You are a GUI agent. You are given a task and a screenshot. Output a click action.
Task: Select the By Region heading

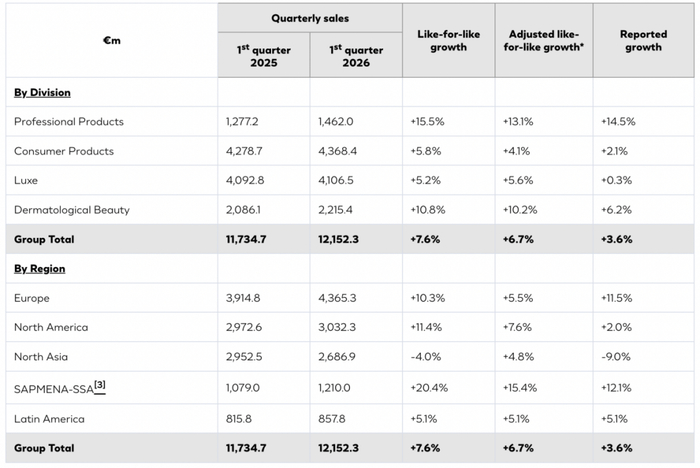40,268
